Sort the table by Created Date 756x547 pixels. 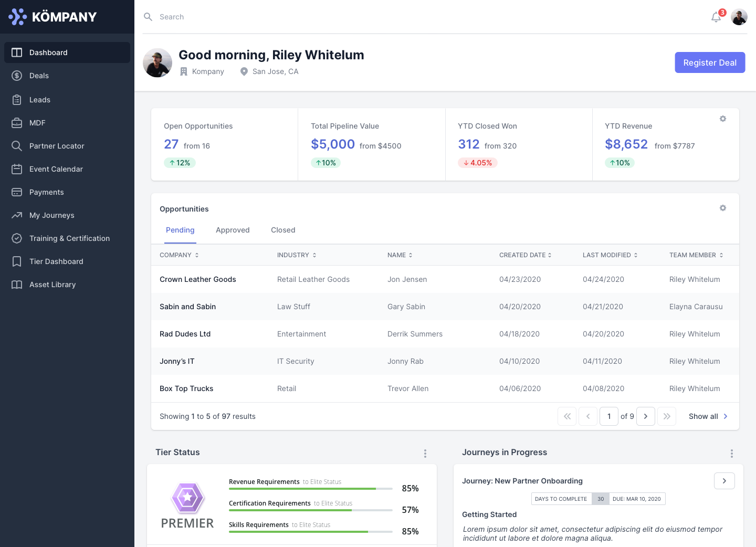coord(525,255)
